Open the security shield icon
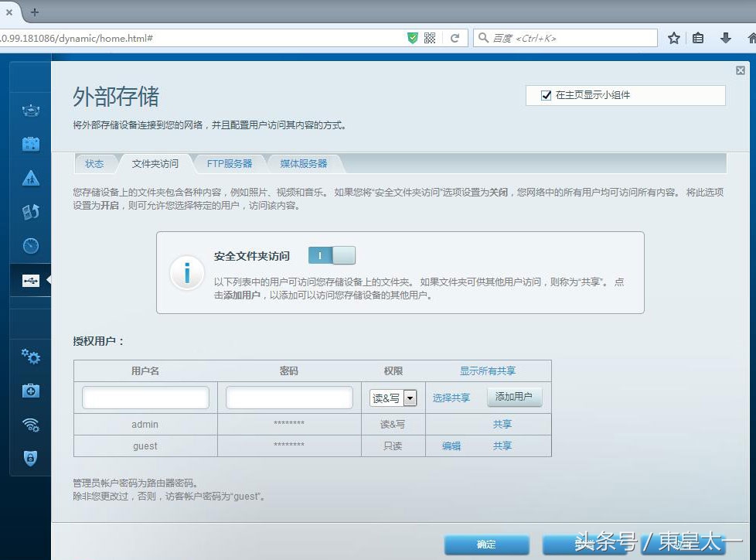Viewport: 756px width, 560px height. (29, 458)
